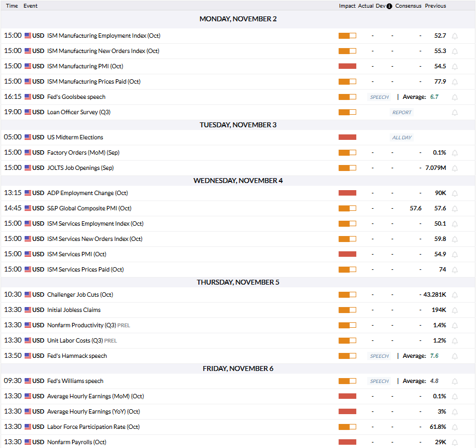Click SPEECH tag on Fed's Williams row

pyautogui.click(x=379, y=381)
